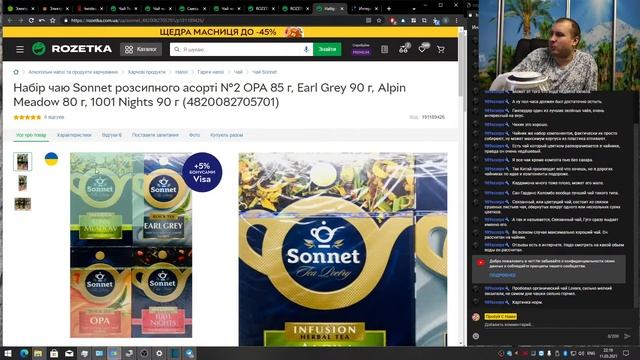Open the chat emoji picker icon
The image size is (640, 360).
coord(476,336)
